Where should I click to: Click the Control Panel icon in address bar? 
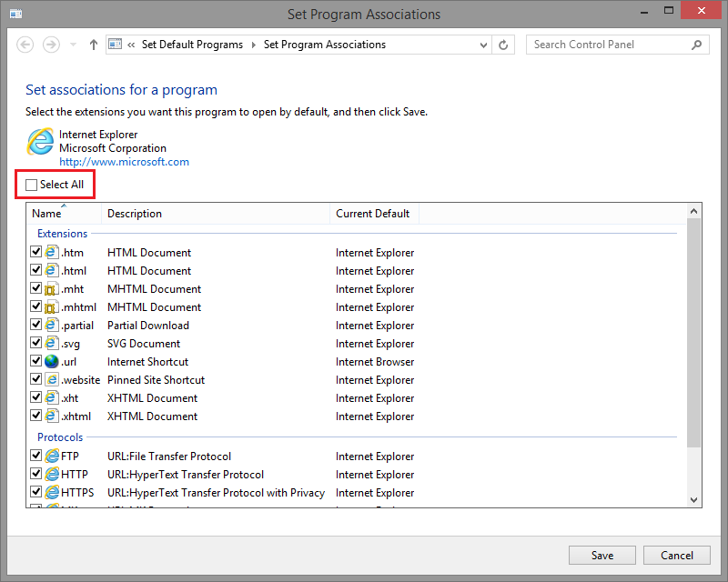(116, 44)
